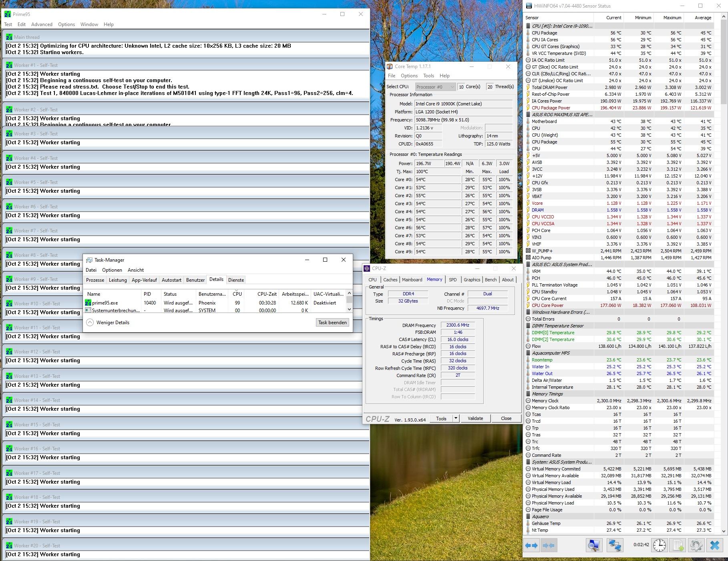728x561 pixels.
Task: Reset sensor min/max values with the clock icon
Action: (x=659, y=545)
